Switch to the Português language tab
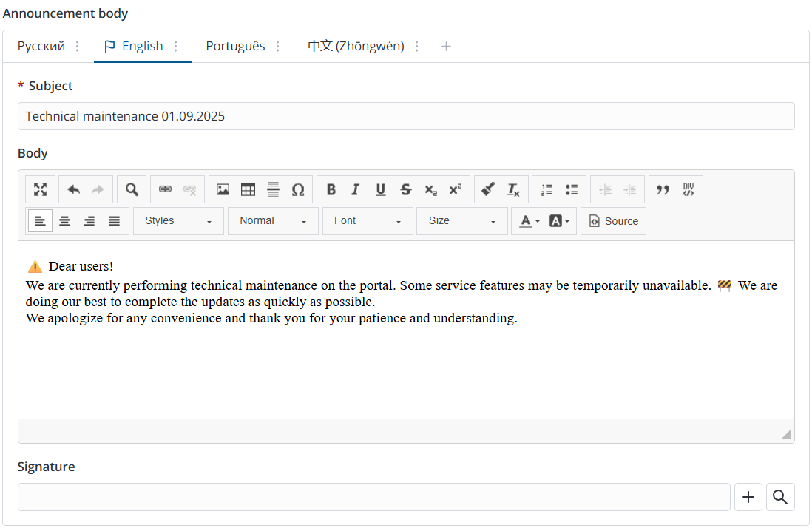812x528 pixels. pyautogui.click(x=235, y=46)
